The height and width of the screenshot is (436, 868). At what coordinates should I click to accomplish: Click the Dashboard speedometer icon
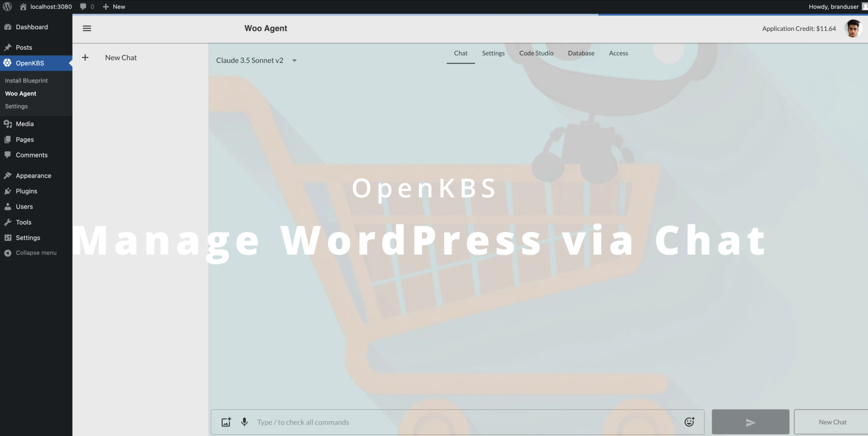pos(8,27)
